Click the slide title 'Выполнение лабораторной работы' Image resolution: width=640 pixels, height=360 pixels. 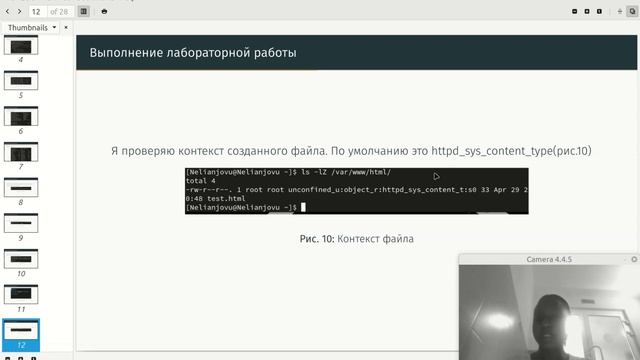point(193,53)
